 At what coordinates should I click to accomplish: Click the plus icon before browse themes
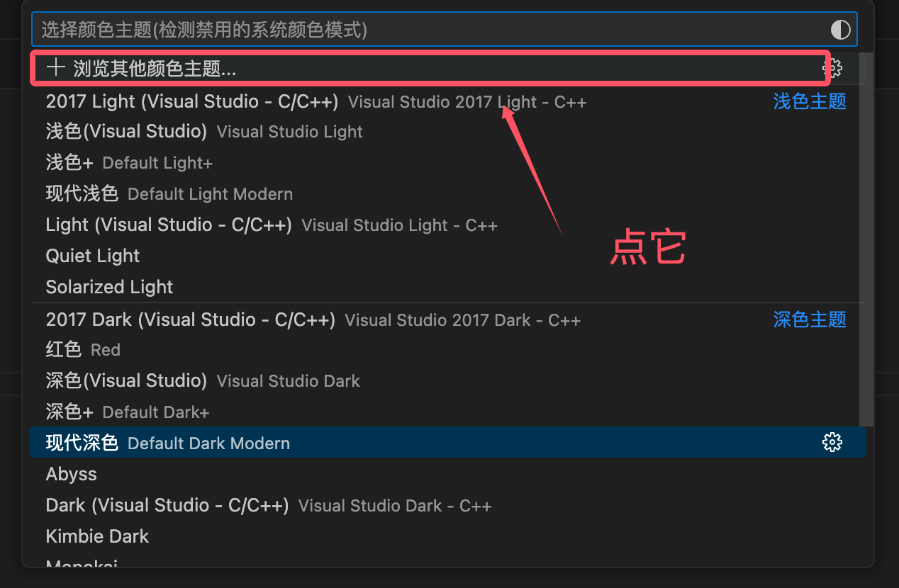coord(55,69)
